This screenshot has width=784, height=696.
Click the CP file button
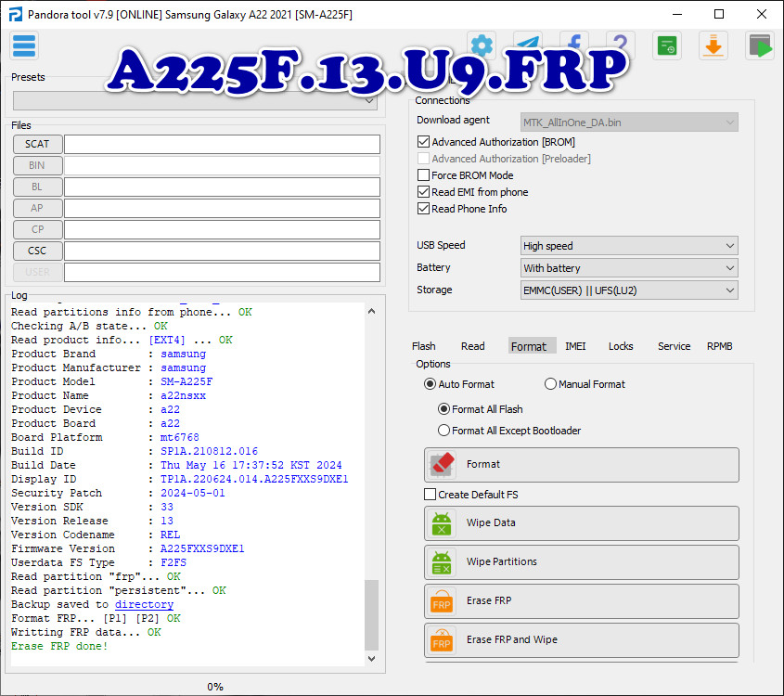(x=37, y=229)
